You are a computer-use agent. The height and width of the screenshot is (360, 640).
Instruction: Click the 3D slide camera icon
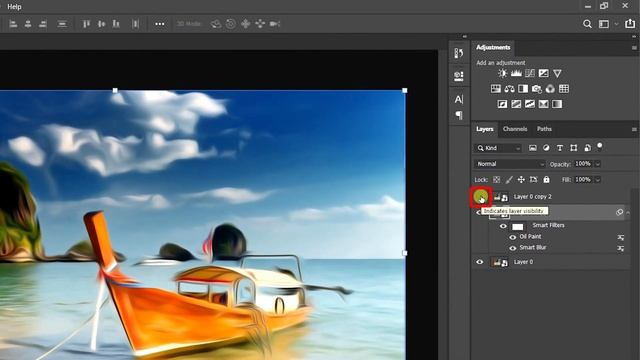coord(260,24)
